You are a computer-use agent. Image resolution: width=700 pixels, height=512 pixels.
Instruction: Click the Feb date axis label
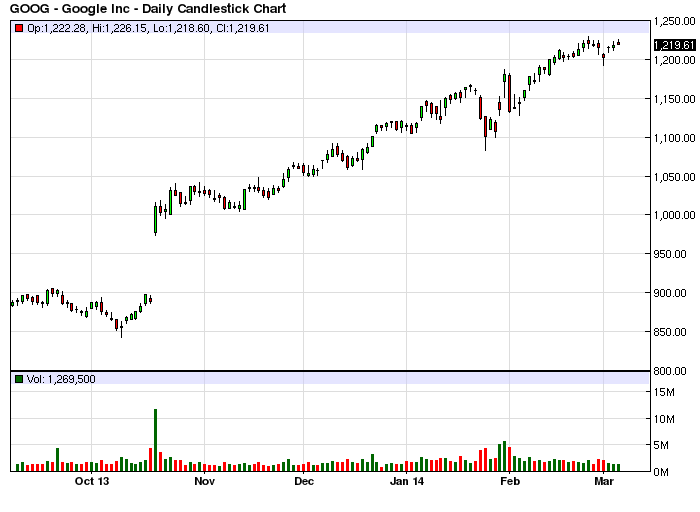[510, 481]
